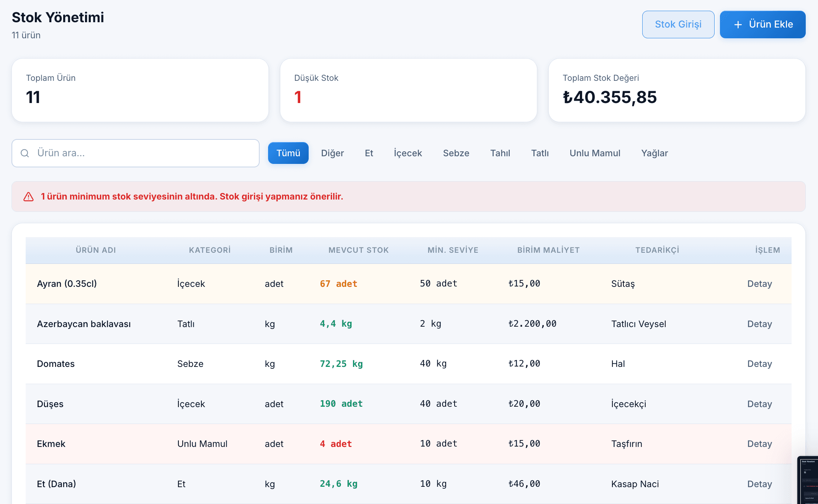Click the red warning triangle icon
The height and width of the screenshot is (504, 818).
(x=28, y=196)
